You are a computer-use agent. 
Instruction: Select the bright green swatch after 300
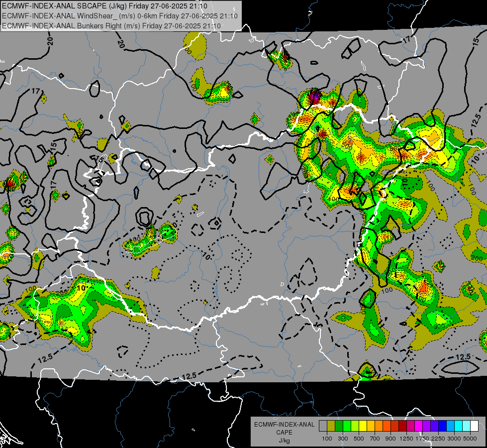(x=347, y=426)
